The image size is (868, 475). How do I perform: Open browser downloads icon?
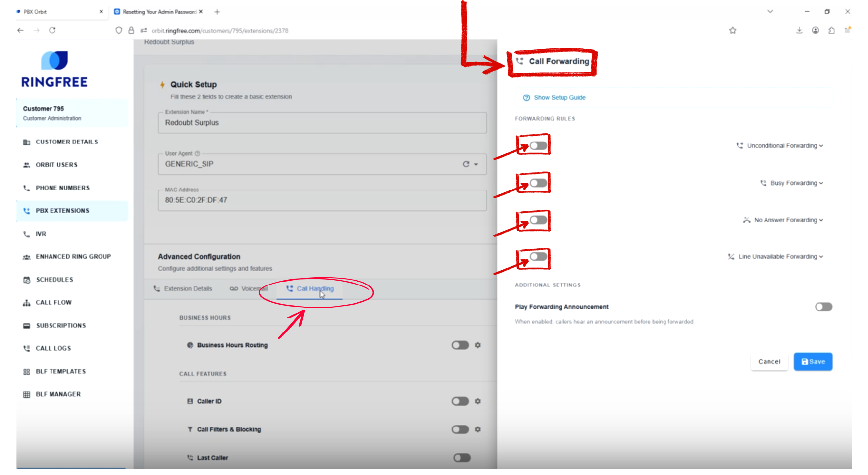[799, 31]
